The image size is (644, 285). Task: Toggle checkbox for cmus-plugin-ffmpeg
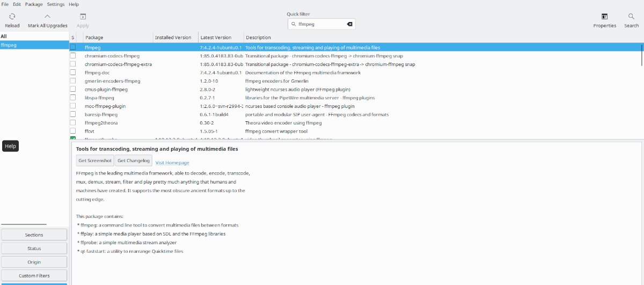[73, 89]
